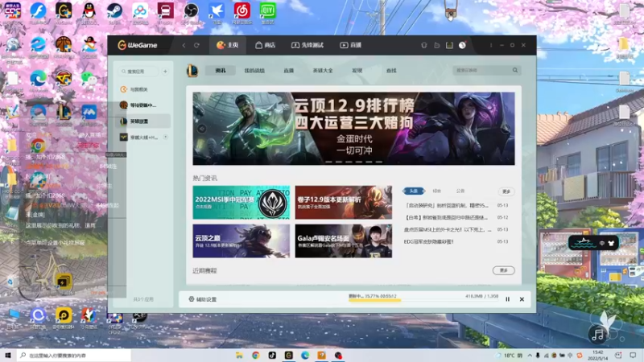Open the QQ penguin desktop shortcut
The height and width of the screenshot is (362, 644).
point(89,13)
